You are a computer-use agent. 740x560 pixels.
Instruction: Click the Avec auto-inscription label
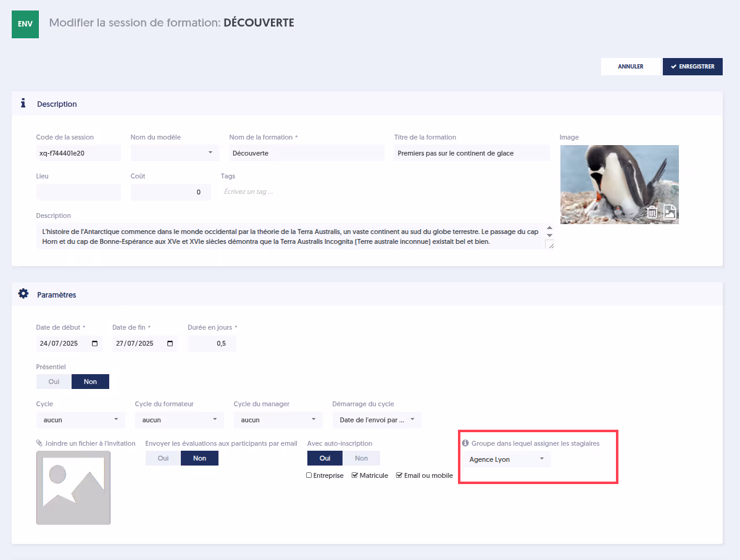click(339, 443)
